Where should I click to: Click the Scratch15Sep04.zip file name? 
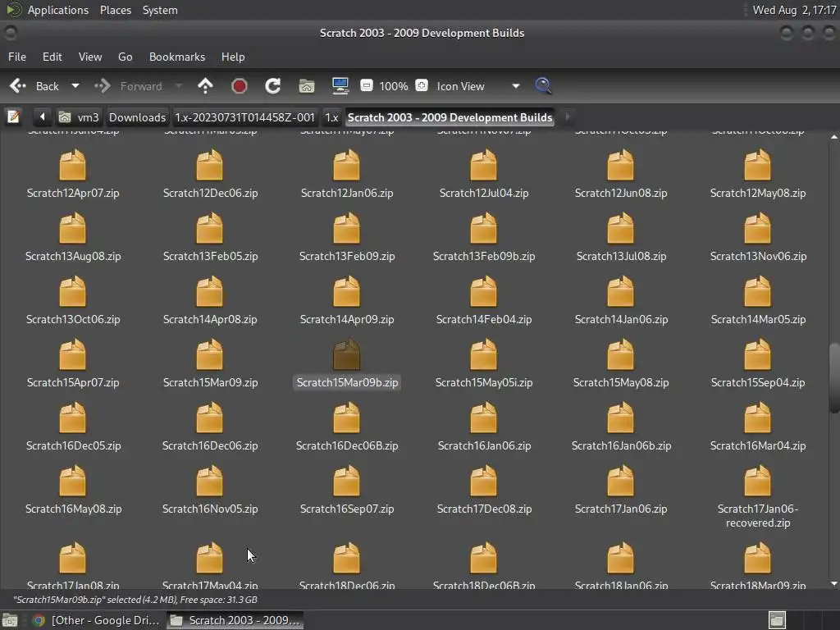pos(757,382)
